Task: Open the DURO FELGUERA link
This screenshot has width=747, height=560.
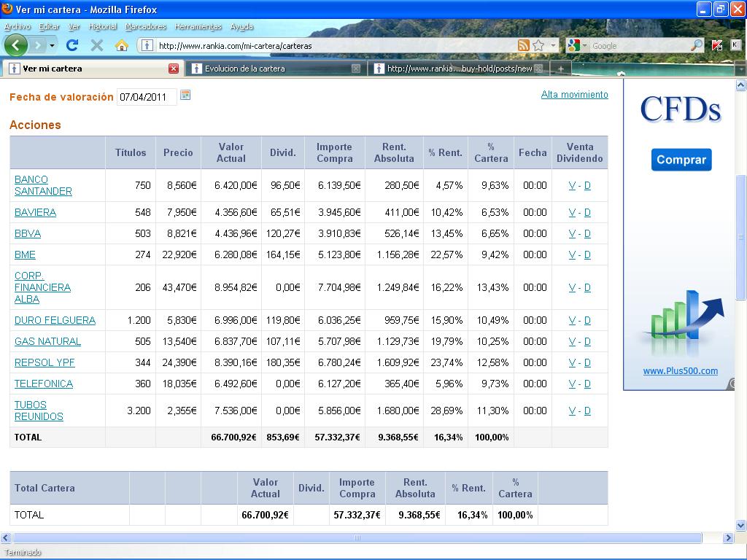Action: tap(55, 320)
